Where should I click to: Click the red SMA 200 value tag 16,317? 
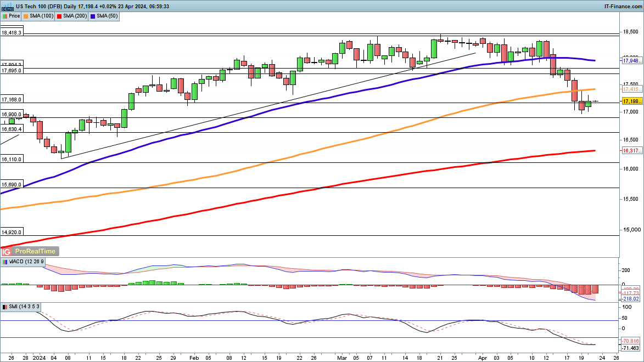click(632, 151)
